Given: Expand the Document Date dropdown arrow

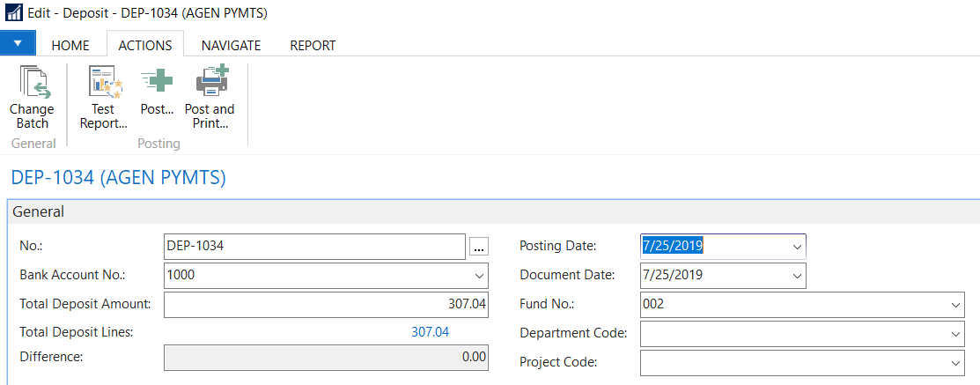Looking at the screenshot, I should (796, 276).
